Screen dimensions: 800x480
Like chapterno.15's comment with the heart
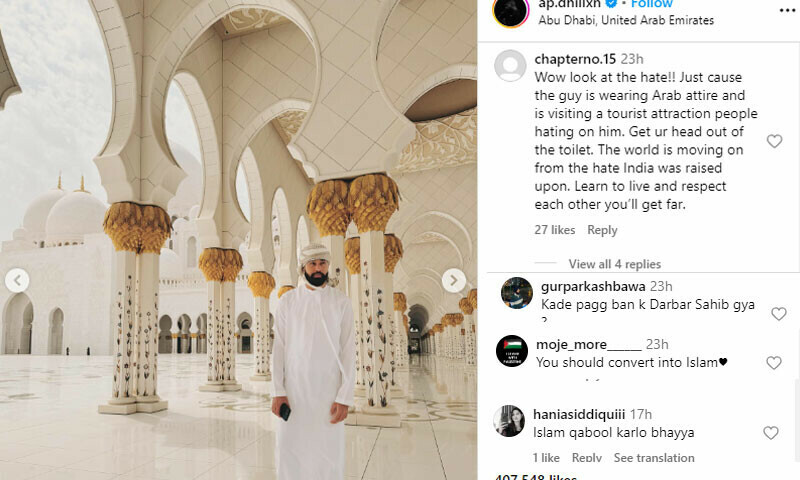774,141
